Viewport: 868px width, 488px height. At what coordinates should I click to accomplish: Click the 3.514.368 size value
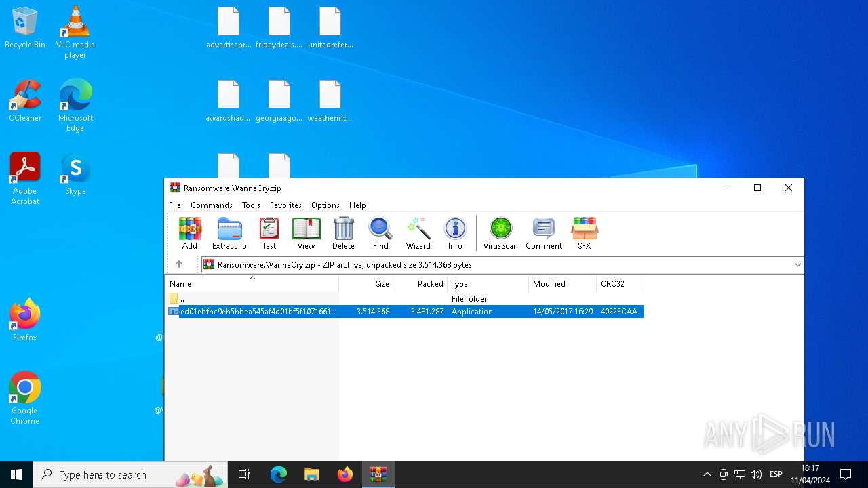373,312
